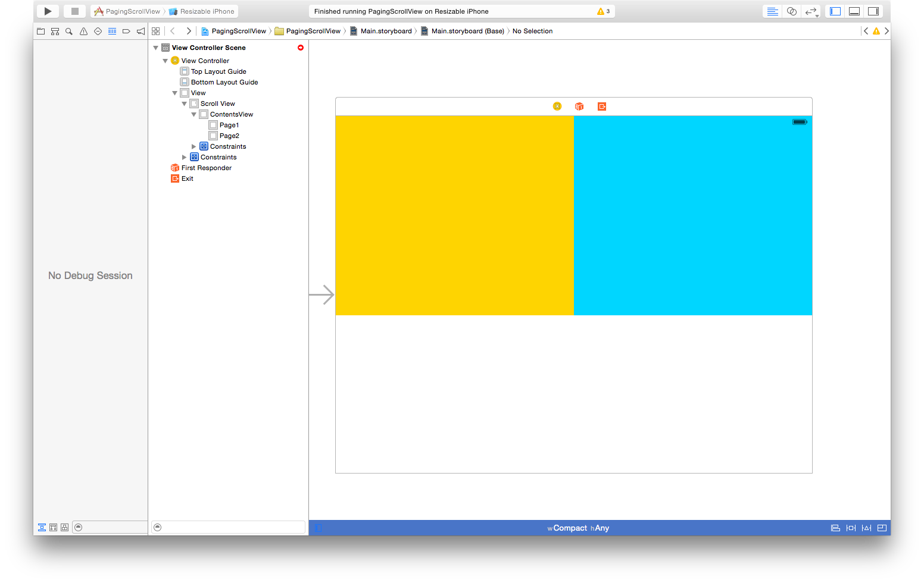Click Exit icon in scene dock
The width and height of the screenshot is (924, 583).
(x=602, y=106)
